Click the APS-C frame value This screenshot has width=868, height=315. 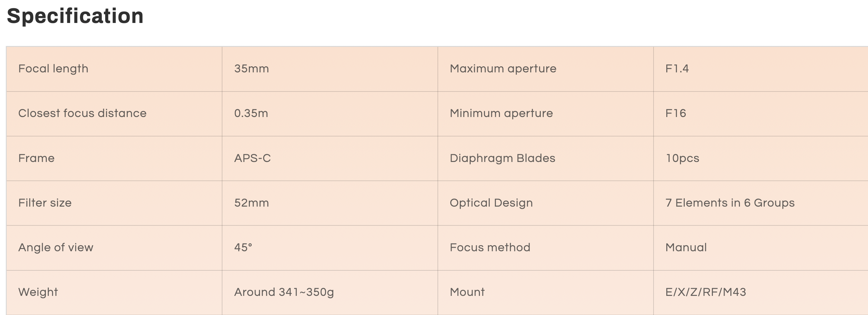point(252,158)
